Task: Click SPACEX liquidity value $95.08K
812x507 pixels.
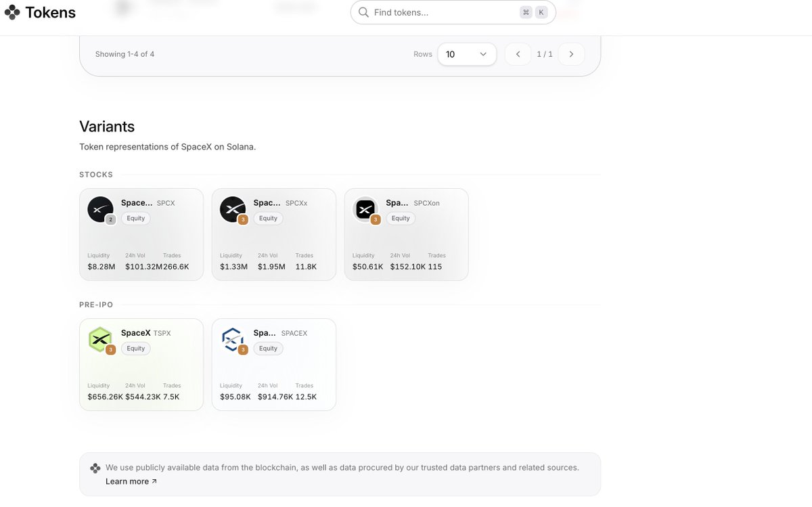Action: [x=235, y=397]
